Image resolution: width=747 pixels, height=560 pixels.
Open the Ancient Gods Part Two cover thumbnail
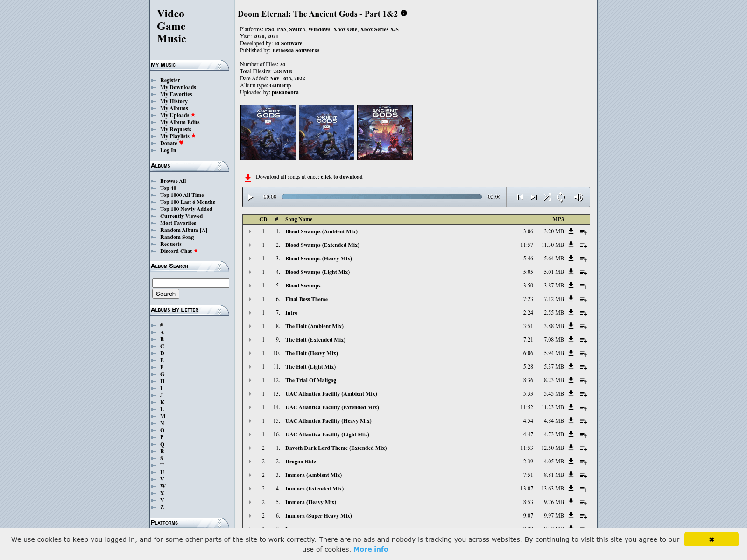pos(385,133)
